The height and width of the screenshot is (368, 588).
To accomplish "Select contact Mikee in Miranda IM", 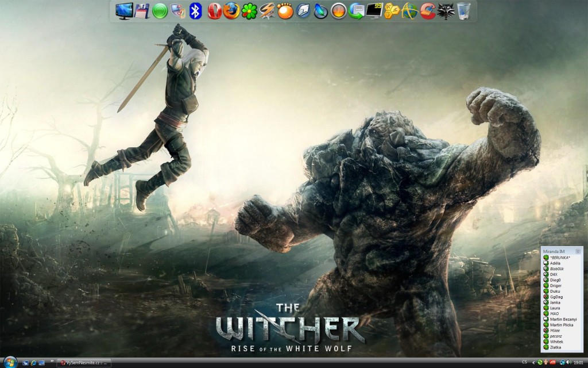I will coord(562,331).
